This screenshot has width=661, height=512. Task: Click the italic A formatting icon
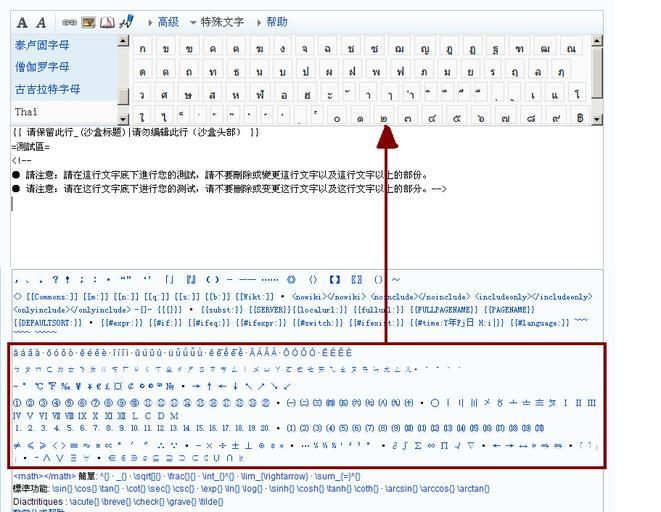(x=41, y=22)
